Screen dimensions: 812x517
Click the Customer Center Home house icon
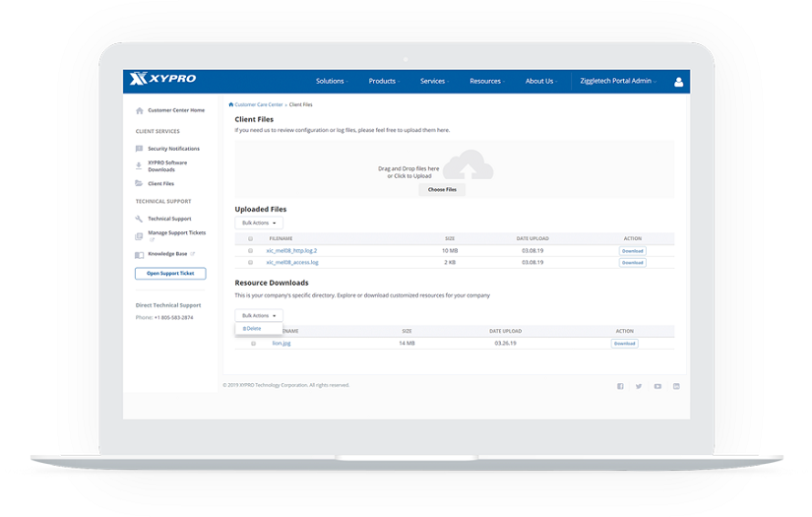coord(140,110)
